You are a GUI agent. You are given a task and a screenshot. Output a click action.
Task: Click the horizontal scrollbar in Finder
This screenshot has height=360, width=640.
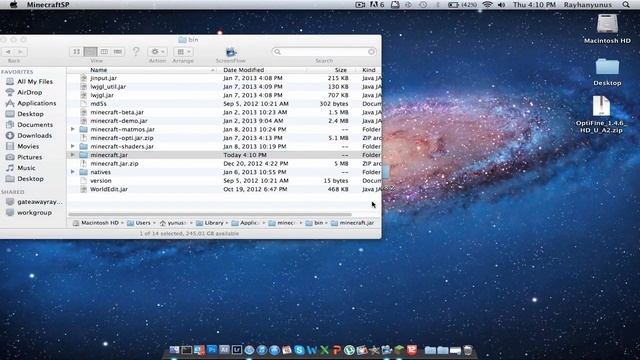pyautogui.click(x=210, y=214)
